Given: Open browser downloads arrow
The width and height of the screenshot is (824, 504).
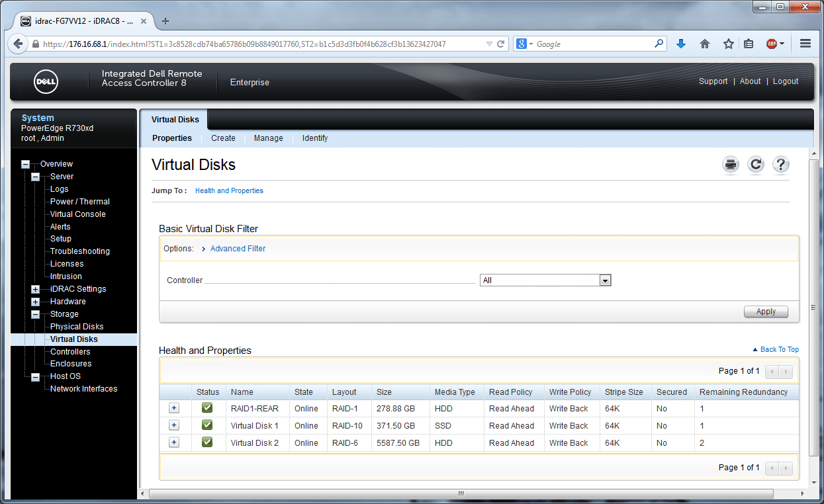Looking at the screenshot, I should 681,44.
